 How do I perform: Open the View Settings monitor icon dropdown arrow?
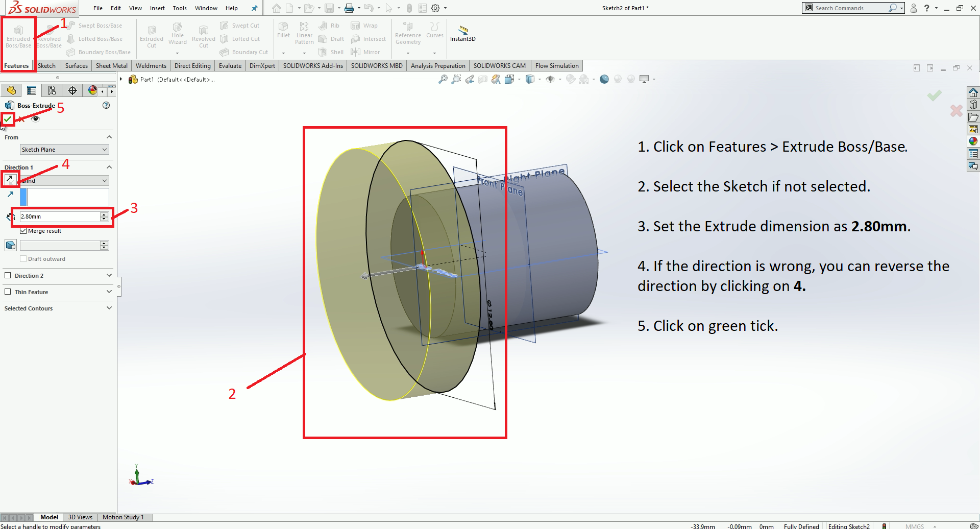click(654, 79)
